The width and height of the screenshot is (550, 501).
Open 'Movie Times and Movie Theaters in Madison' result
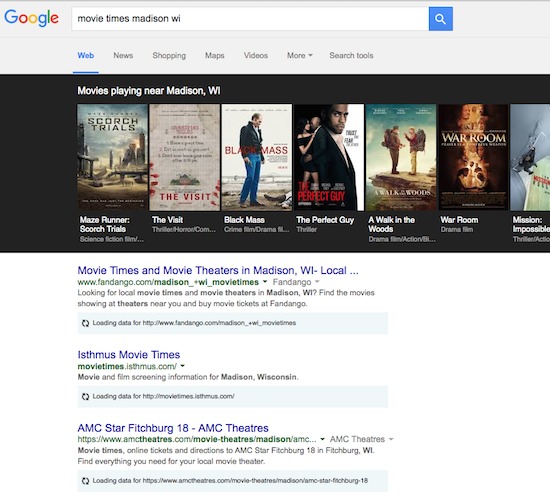click(x=218, y=270)
